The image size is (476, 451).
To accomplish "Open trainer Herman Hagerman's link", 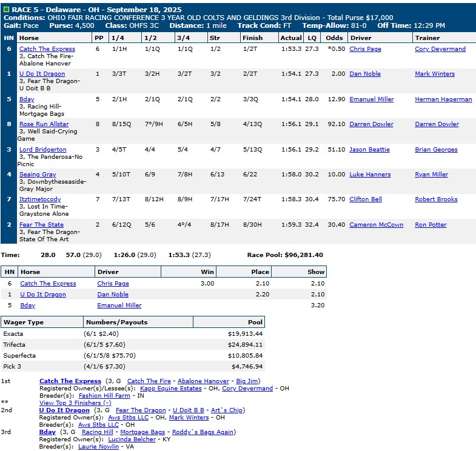I will (x=443, y=99).
